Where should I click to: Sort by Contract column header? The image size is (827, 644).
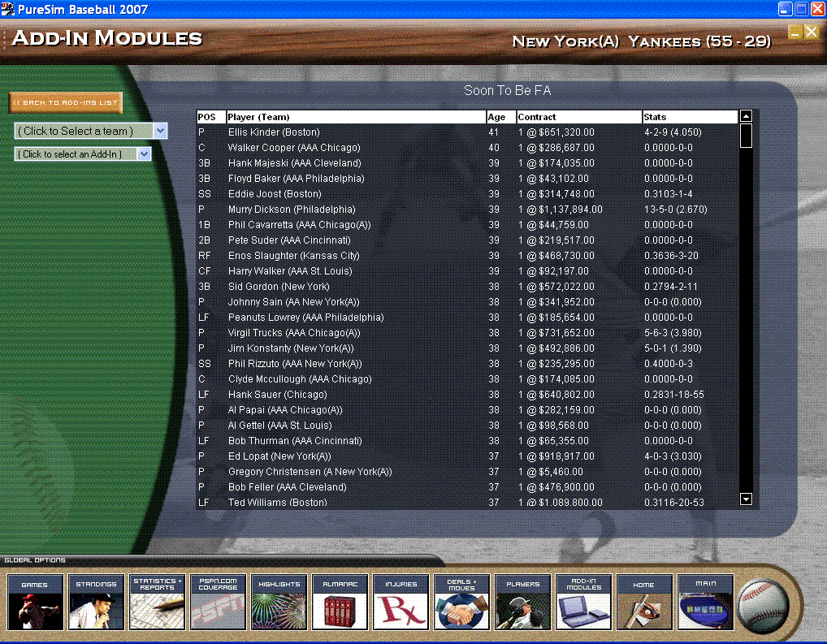[x=579, y=117]
